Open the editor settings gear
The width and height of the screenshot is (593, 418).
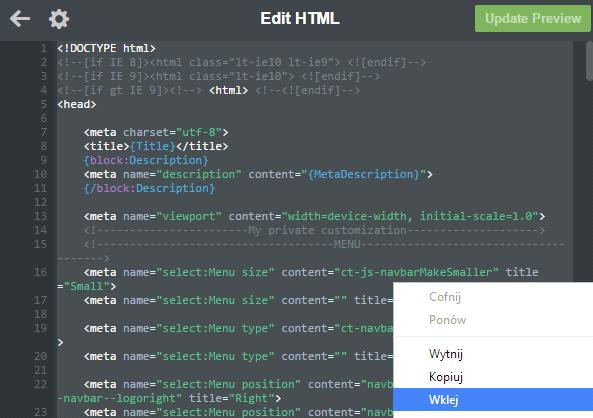[59, 19]
